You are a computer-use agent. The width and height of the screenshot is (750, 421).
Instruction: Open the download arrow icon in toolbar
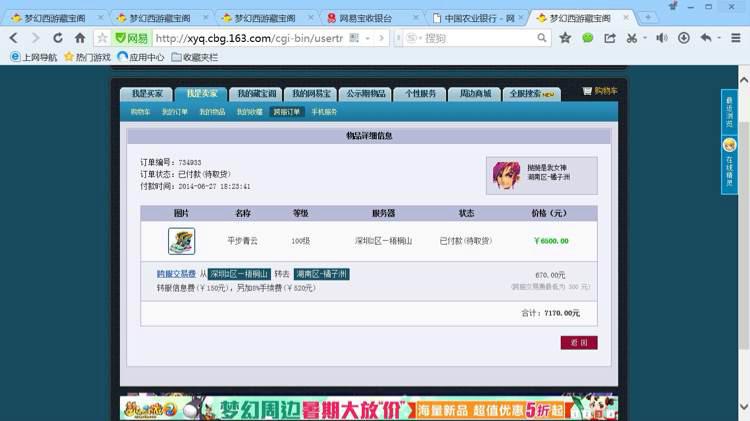coord(684,38)
